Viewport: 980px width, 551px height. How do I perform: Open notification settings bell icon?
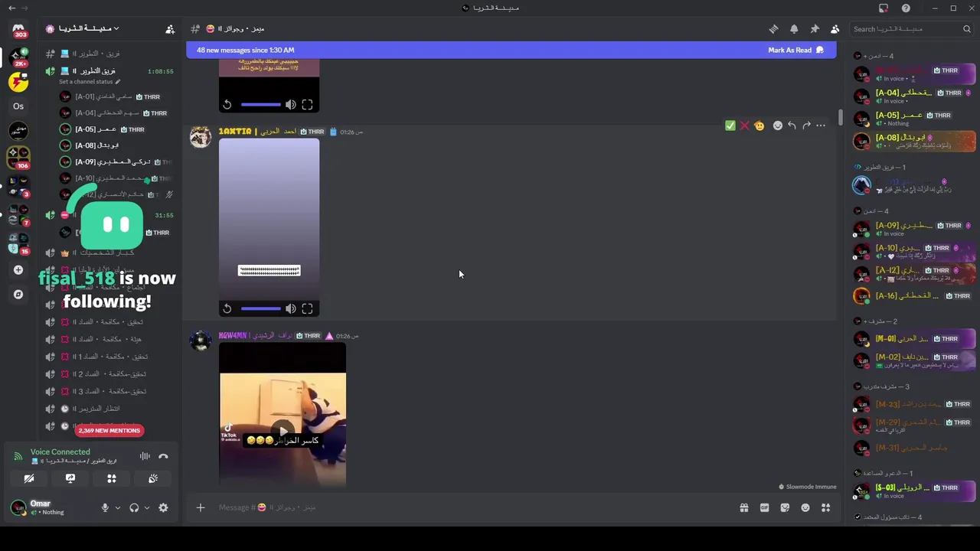pyautogui.click(x=794, y=29)
